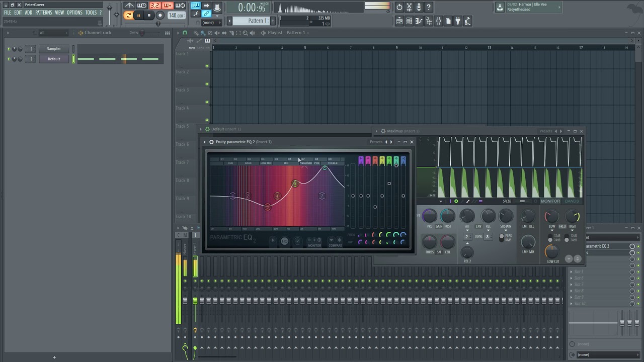Toggle pattern/song mode button

click(128, 16)
